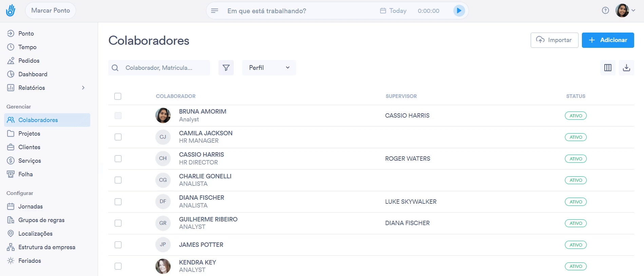Click the task list icon in timer bar

pos(215,11)
